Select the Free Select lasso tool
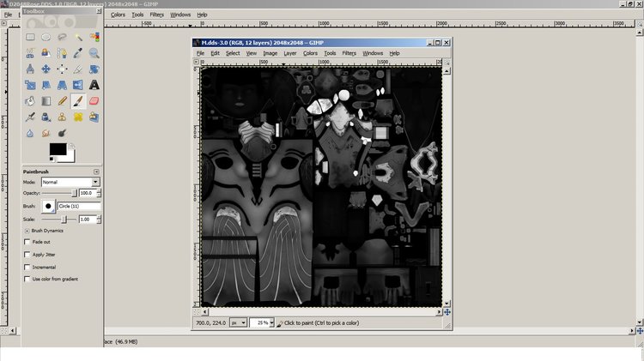The width and height of the screenshot is (644, 361). coord(62,37)
